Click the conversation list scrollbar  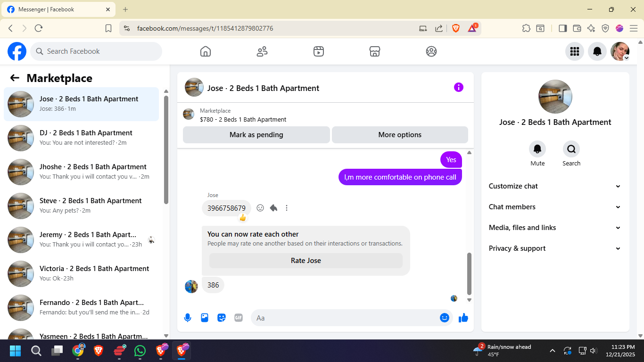point(166,150)
